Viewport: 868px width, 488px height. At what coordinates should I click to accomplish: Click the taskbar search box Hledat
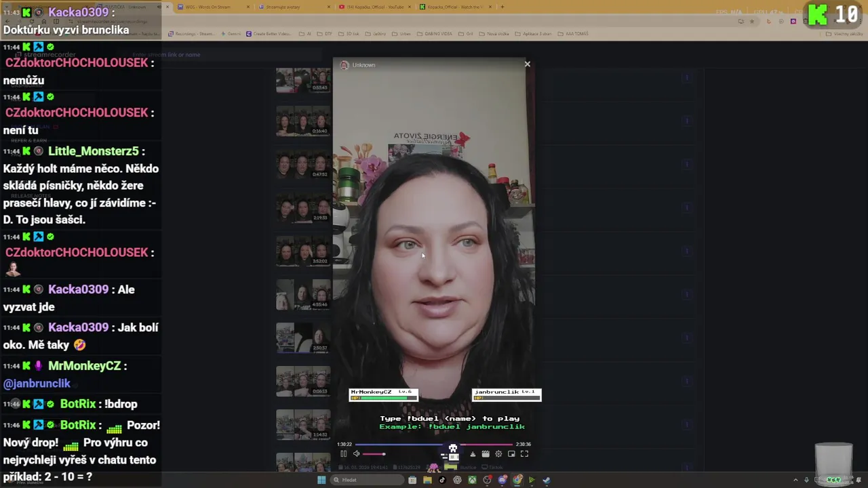(367, 480)
